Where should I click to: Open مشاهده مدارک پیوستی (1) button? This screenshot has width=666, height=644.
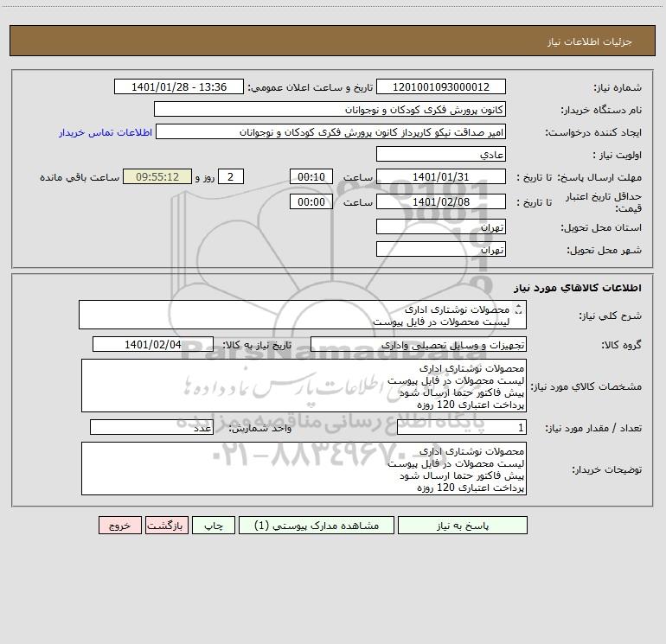pos(317,525)
